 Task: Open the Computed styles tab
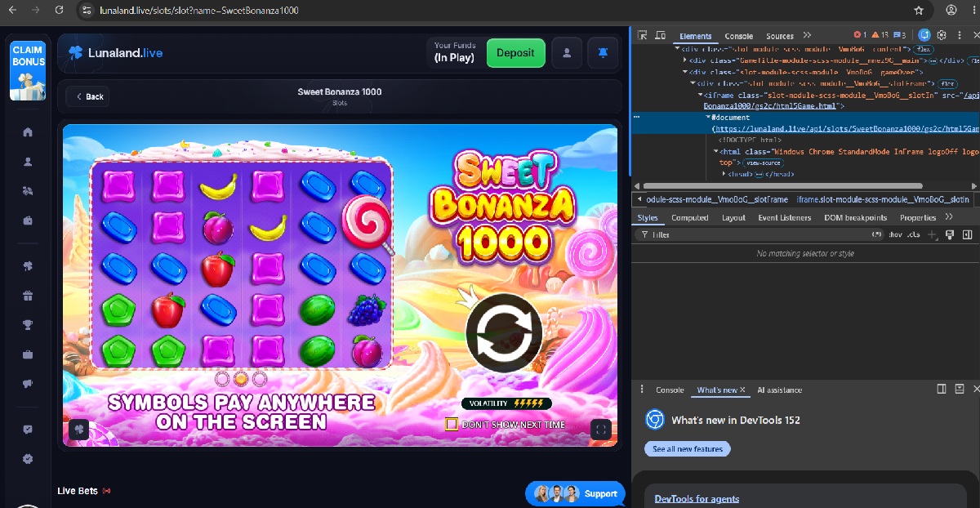click(x=690, y=218)
